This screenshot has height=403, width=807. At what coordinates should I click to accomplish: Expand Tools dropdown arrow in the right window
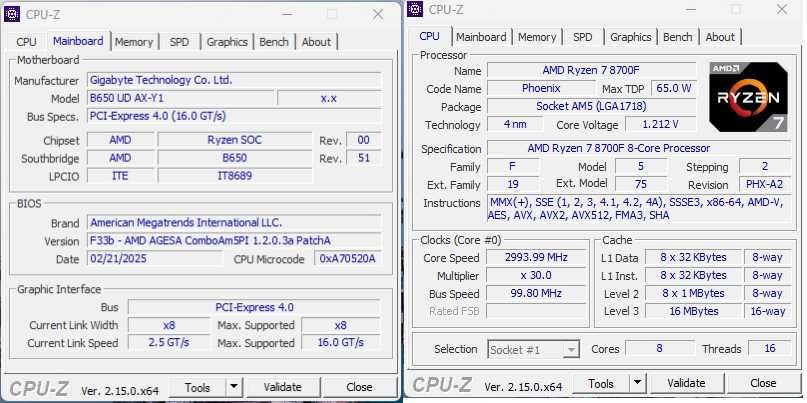637,384
